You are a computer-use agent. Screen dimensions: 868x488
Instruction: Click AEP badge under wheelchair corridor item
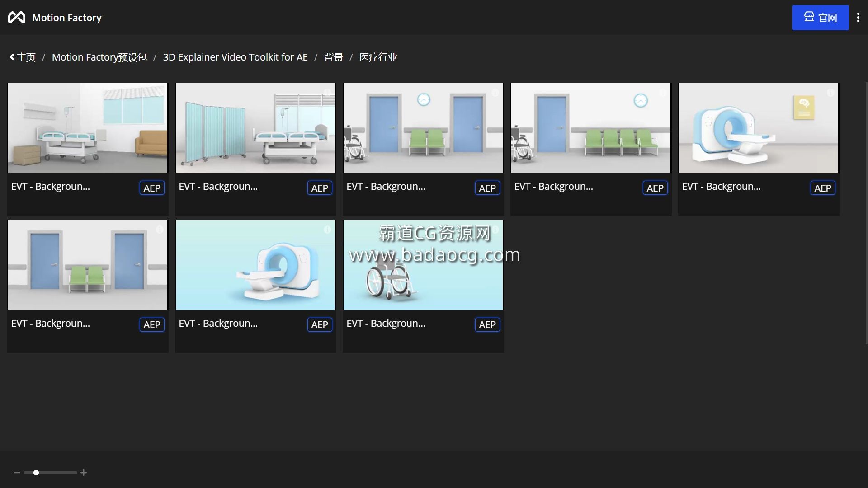click(x=487, y=188)
